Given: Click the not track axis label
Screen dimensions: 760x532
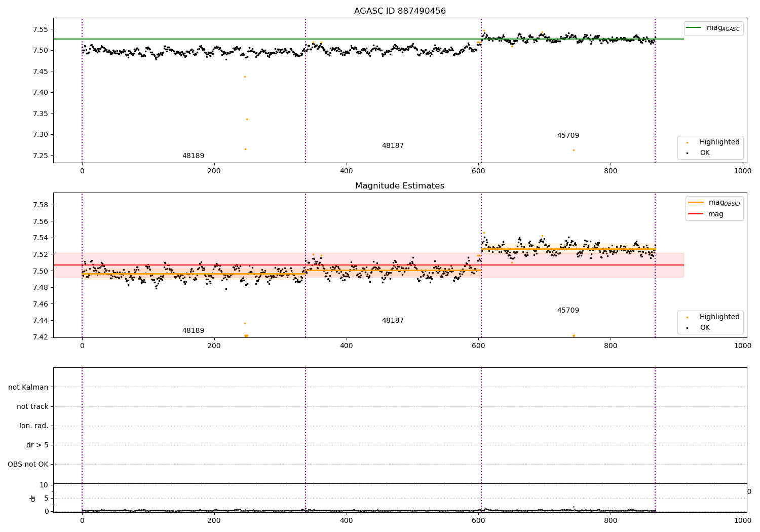Looking at the screenshot, I should tap(32, 406).
